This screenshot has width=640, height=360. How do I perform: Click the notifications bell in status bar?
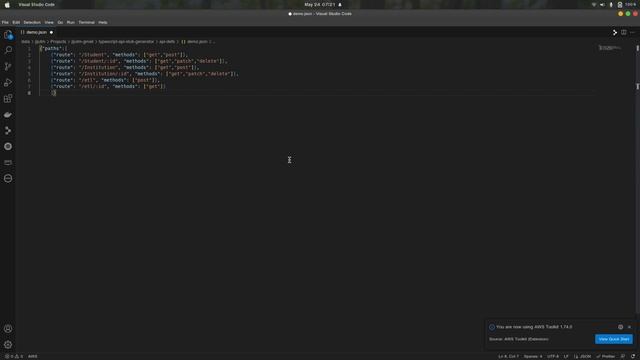(633, 356)
